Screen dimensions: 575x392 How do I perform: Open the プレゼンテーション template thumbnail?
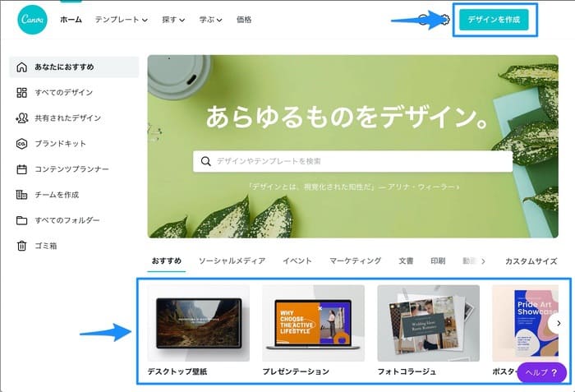coord(313,324)
